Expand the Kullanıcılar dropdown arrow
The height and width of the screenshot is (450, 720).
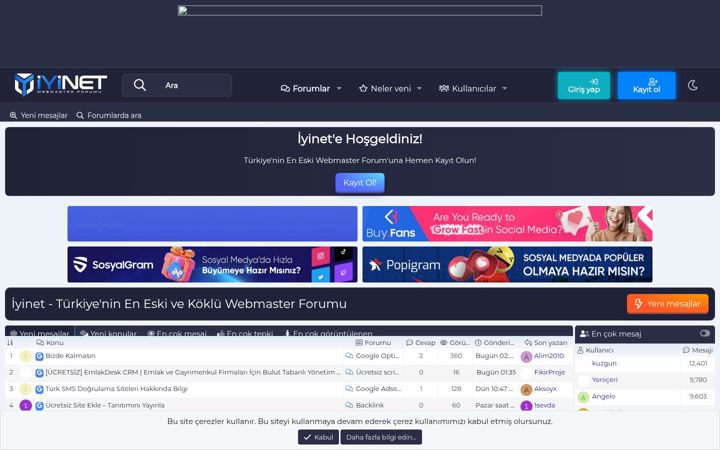pos(505,88)
